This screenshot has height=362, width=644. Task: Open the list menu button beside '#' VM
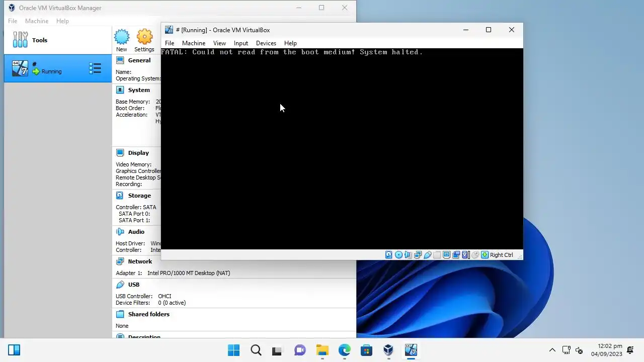pyautogui.click(x=95, y=68)
